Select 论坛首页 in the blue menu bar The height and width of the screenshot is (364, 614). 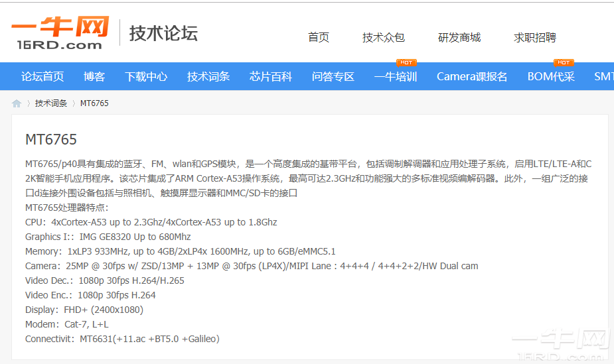coord(42,77)
